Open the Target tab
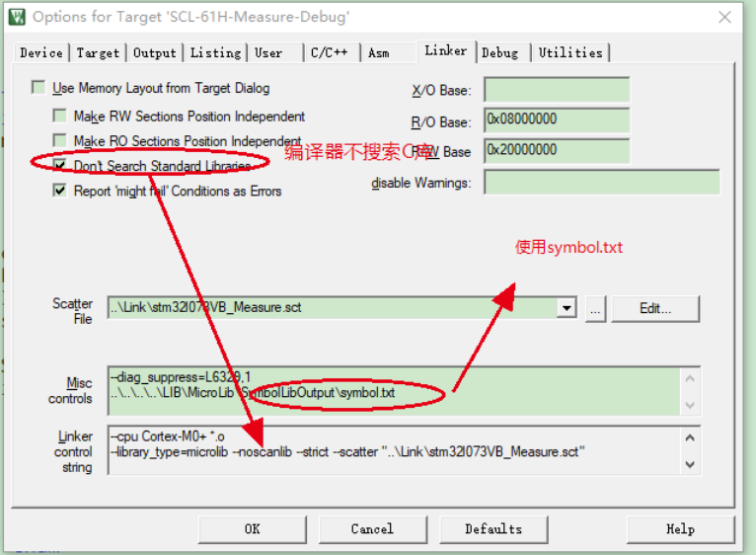The height and width of the screenshot is (555, 756). tap(98, 52)
